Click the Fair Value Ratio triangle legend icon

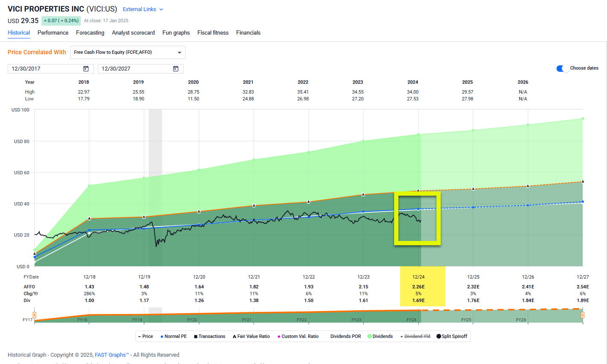[x=234, y=336]
